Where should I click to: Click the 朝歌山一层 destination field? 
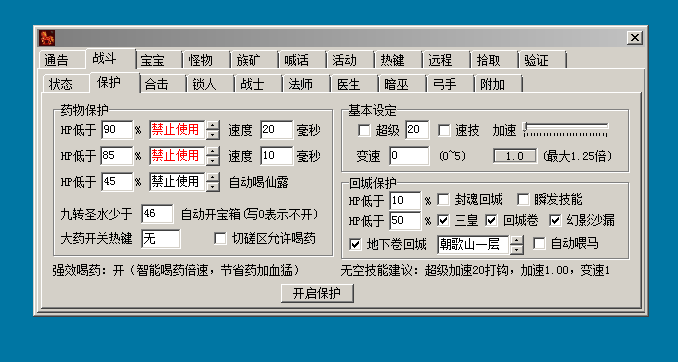pos(473,245)
